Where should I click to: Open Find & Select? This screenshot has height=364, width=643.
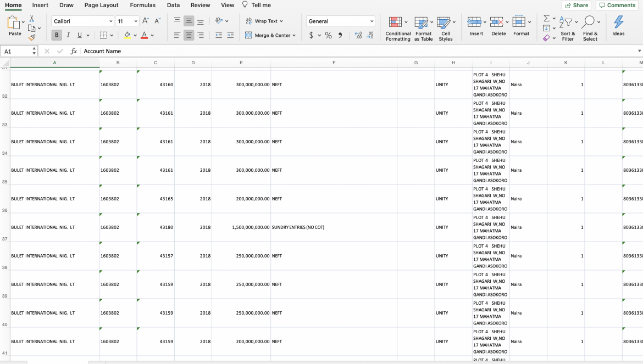coord(590,29)
